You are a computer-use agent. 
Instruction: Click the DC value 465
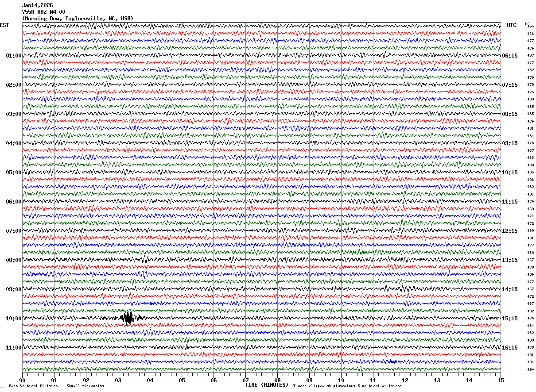pyautogui.click(x=530, y=26)
